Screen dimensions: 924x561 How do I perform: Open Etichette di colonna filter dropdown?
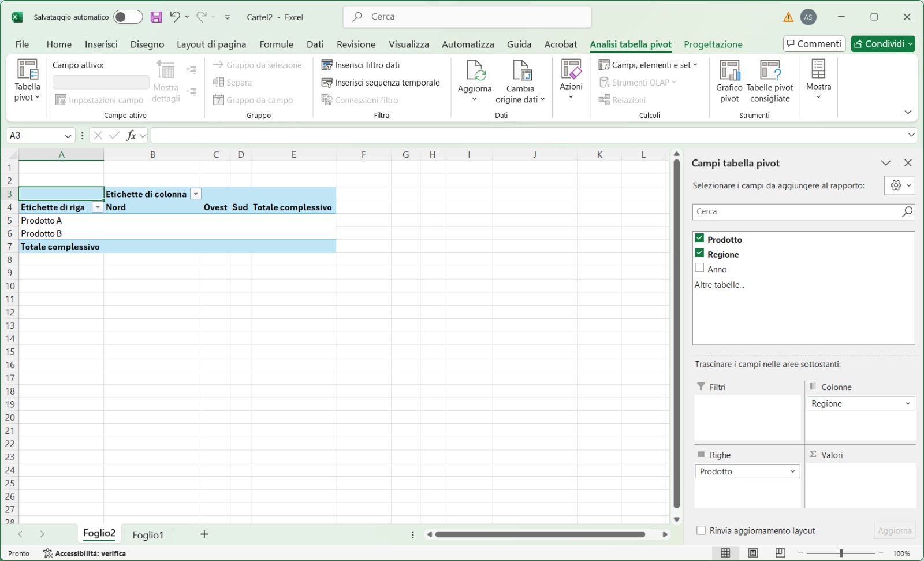pos(196,194)
